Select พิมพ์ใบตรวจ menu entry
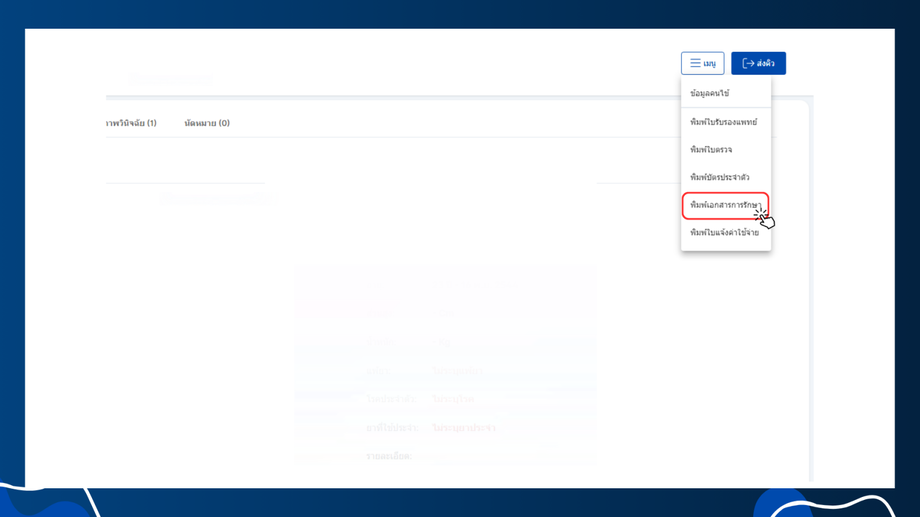Image resolution: width=920 pixels, height=517 pixels. click(x=726, y=150)
